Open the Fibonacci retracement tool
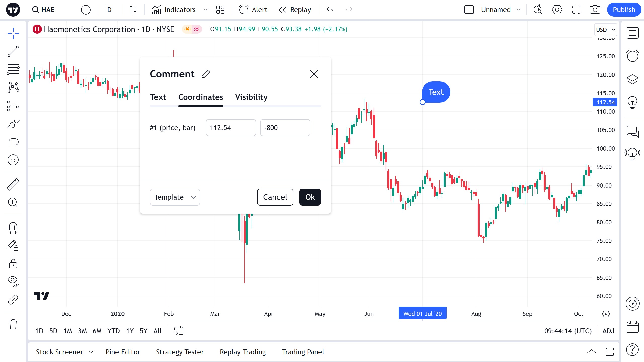The height and width of the screenshot is (362, 644). 13,69
